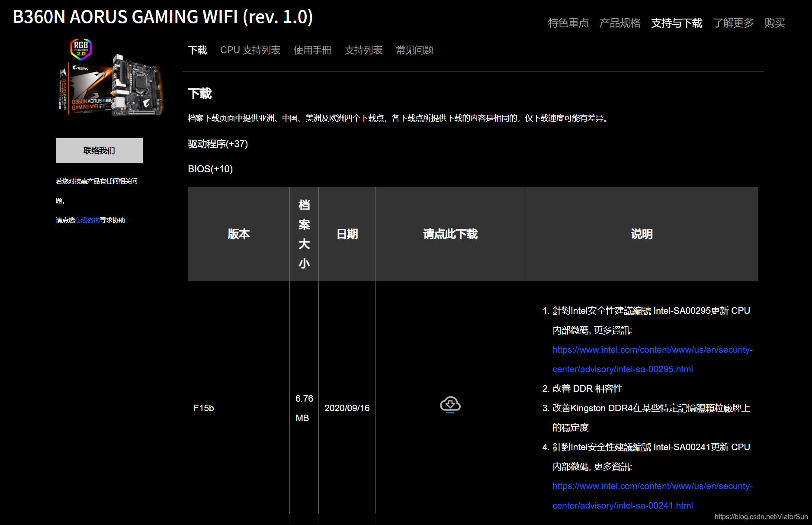This screenshot has width=812, height=525.
Task: Open the B360N AORUS motherboard product thumbnail
Action: click(x=112, y=85)
